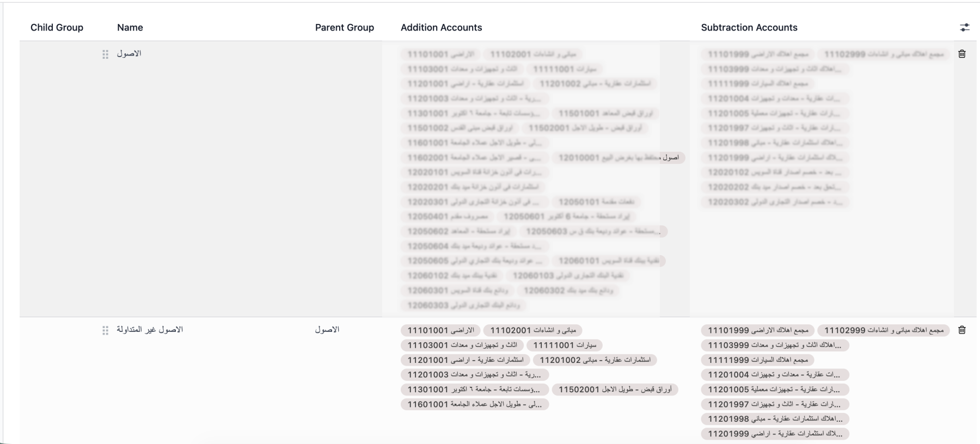Sort by the Name column header
The width and height of the screenshot is (980, 444).
tap(130, 27)
